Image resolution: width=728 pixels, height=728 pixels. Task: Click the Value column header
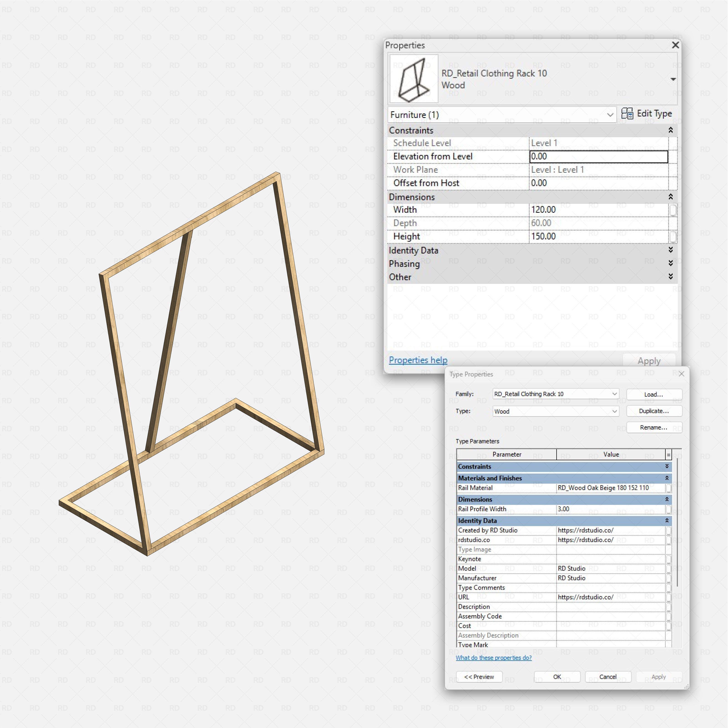pyautogui.click(x=611, y=455)
